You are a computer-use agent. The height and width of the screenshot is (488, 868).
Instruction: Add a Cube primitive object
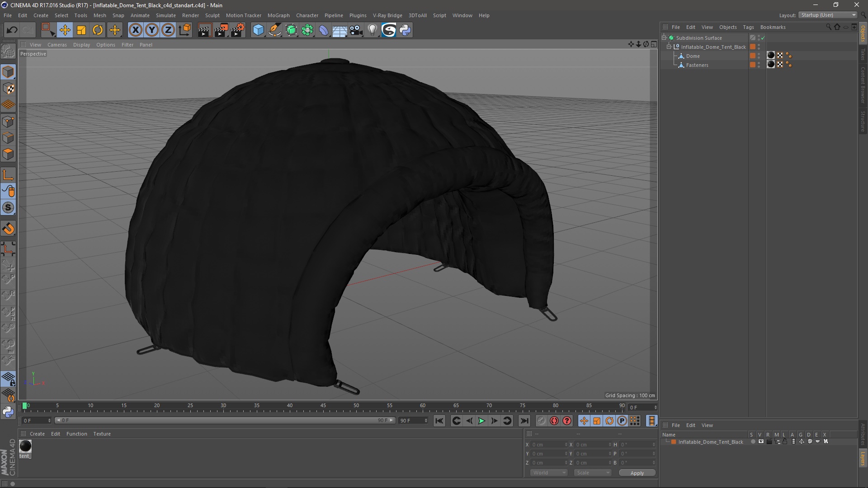(x=258, y=30)
